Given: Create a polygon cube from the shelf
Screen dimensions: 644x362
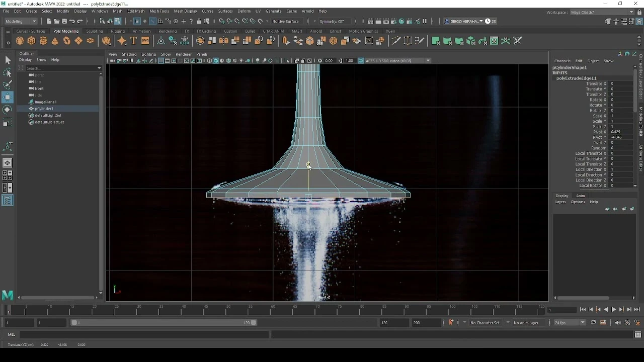Looking at the screenshot, I should pos(31,41).
